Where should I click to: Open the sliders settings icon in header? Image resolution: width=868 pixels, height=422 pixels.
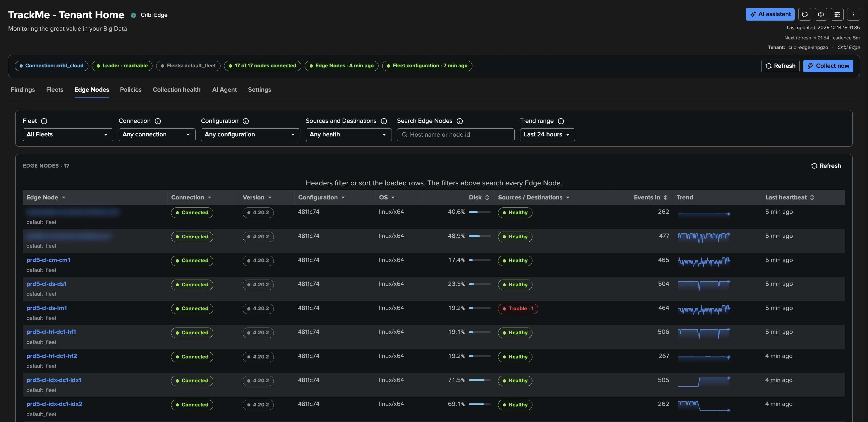coord(837,14)
